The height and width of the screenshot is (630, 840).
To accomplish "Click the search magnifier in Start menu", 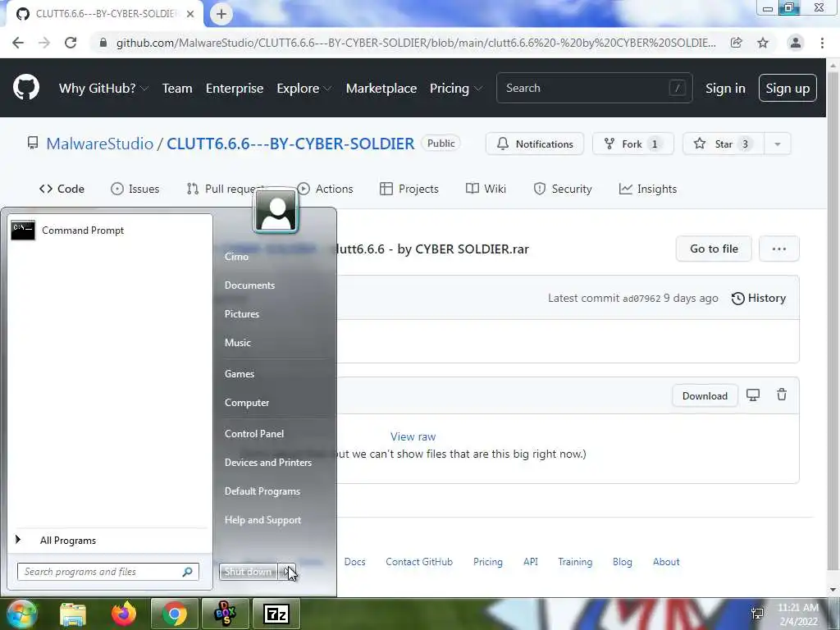I will tap(188, 572).
